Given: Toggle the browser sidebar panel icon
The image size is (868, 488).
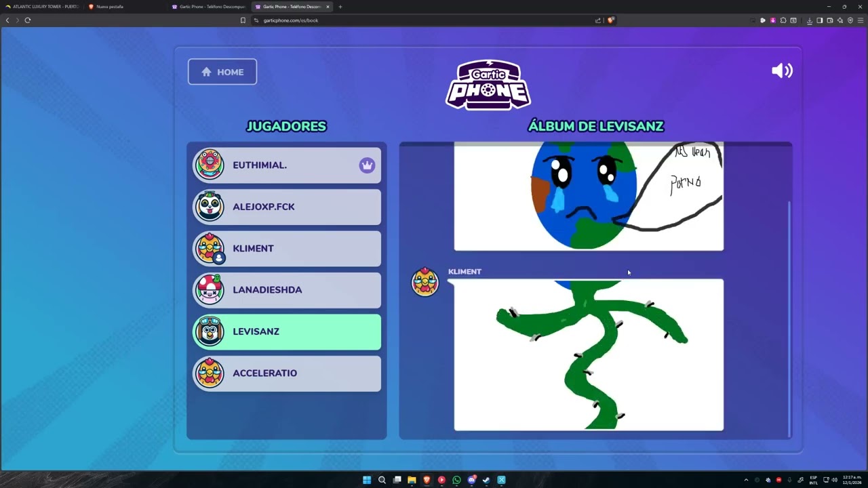Looking at the screenshot, I should pos(820,20).
